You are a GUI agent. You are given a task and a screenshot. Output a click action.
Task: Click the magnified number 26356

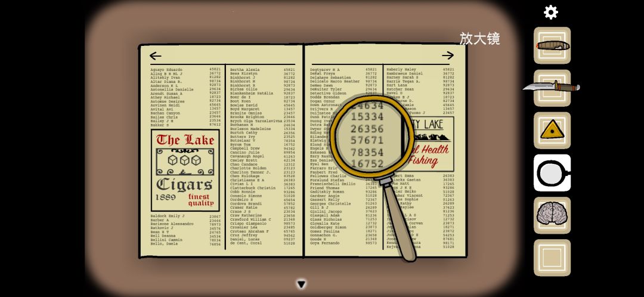tap(367, 129)
